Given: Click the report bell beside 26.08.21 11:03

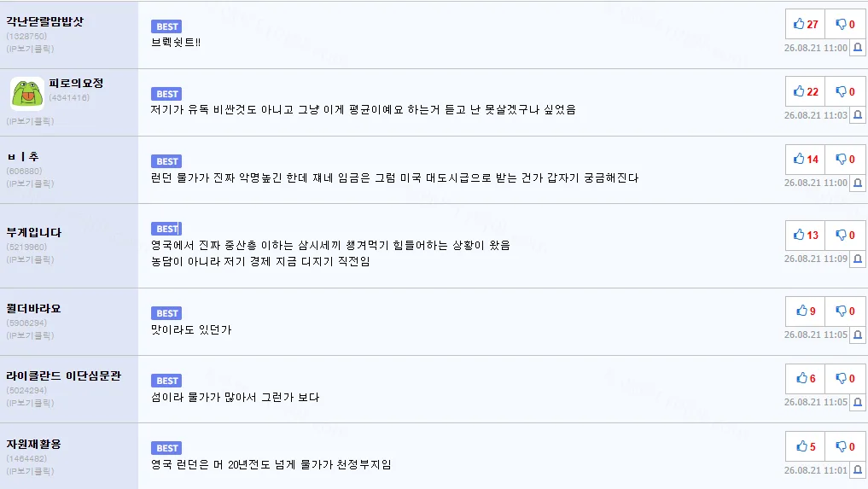Looking at the screenshot, I should coord(858,115).
